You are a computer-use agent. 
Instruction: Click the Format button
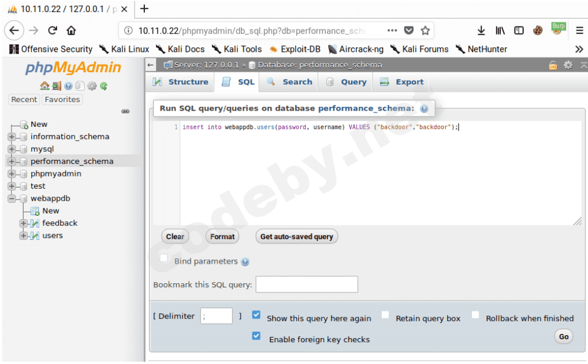pos(222,237)
